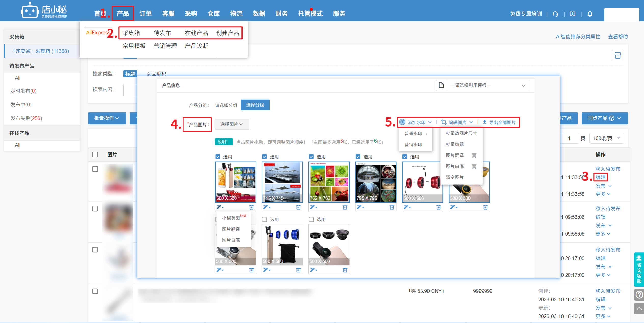Toggle the select-all checkbox beside 图片 header
Image resolution: width=644 pixels, height=323 pixels.
[x=95, y=155]
